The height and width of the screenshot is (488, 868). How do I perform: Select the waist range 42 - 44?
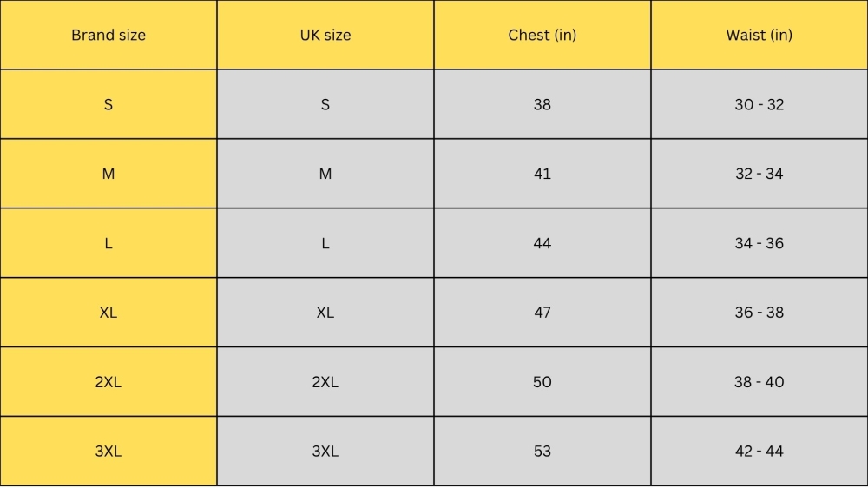tap(759, 452)
